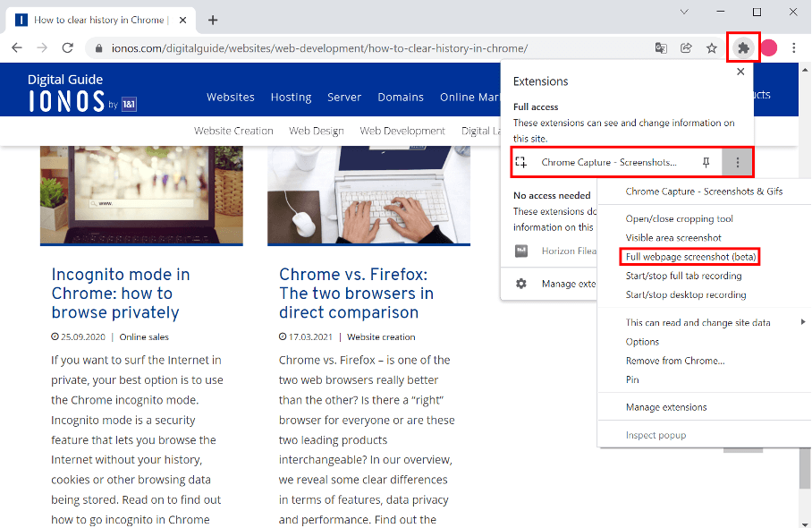Click the 'Full access' section label
812x528 pixels.
536,107
